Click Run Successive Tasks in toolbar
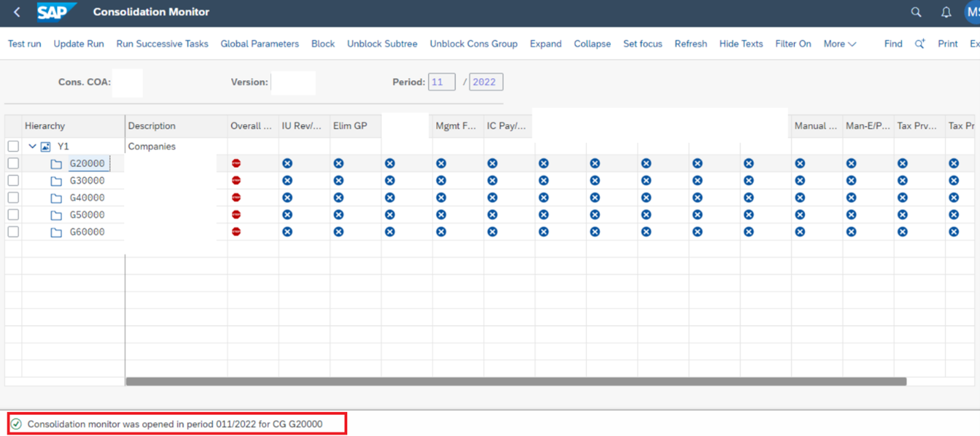This screenshot has height=436, width=980. [162, 44]
